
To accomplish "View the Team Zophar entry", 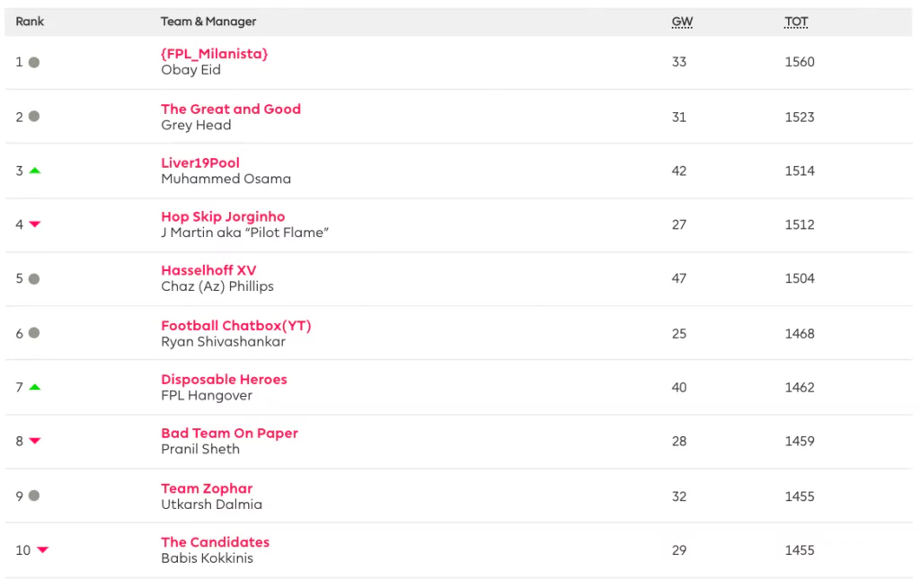I will [207, 488].
